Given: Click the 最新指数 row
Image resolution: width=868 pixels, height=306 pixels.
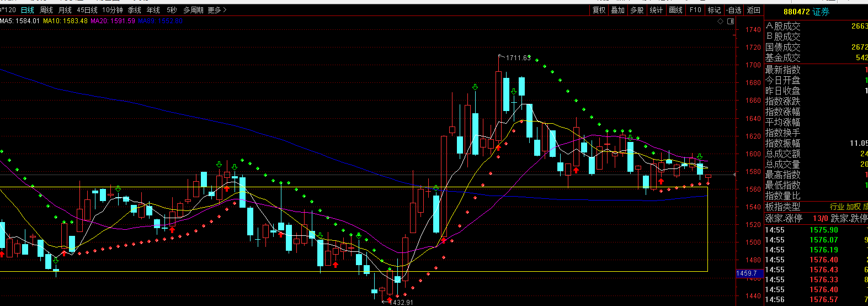Looking at the screenshot, I should 816,70.
